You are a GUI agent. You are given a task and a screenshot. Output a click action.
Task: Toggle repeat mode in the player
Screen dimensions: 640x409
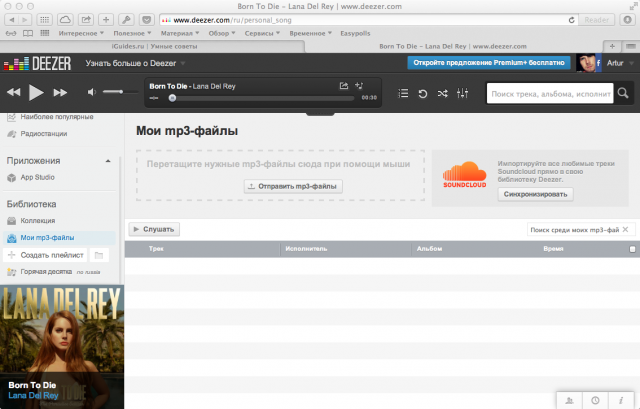coord(423,93)
